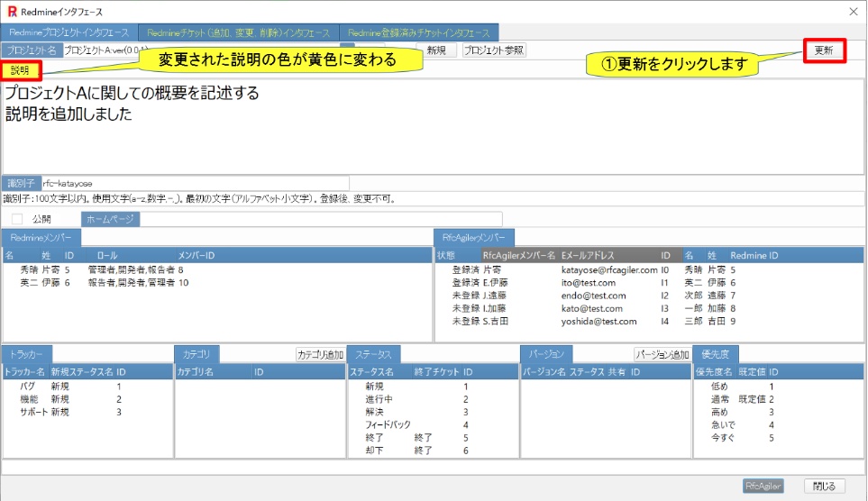This screenshot has height=501, width=868.
Task: Switch to Redmineプロジェクトインタフェース tab
Action: (69, 32)
